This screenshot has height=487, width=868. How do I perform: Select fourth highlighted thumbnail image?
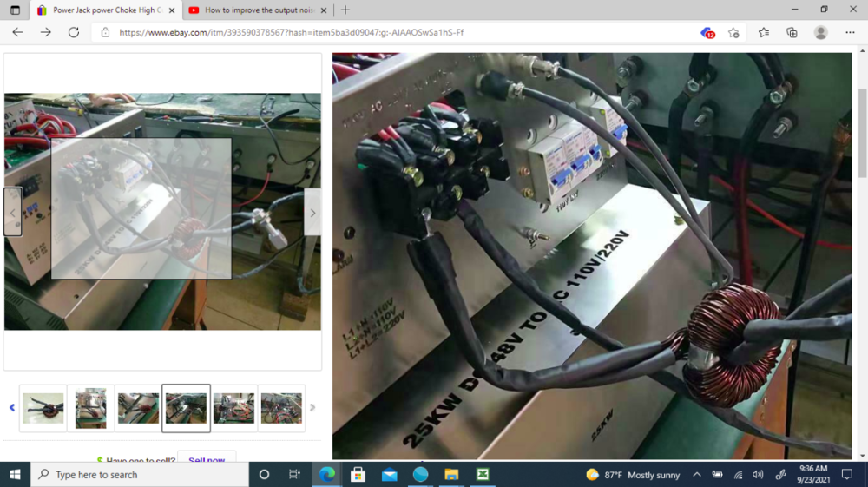tap(186, 408)
